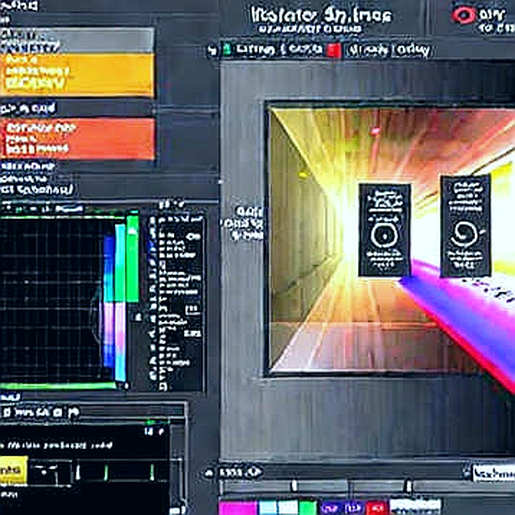Click the white labeled button at bottom right
This screenshot has width=515, height=515.
coord(494,473)
